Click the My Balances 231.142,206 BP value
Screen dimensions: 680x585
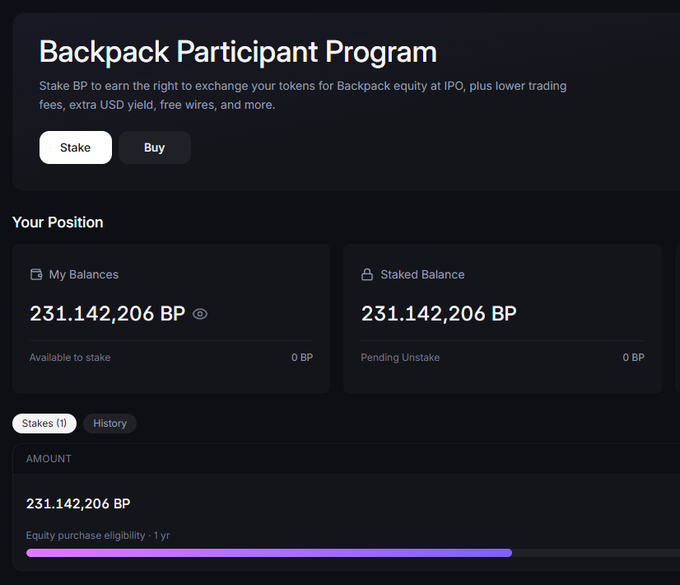click(x=108, y=314)
